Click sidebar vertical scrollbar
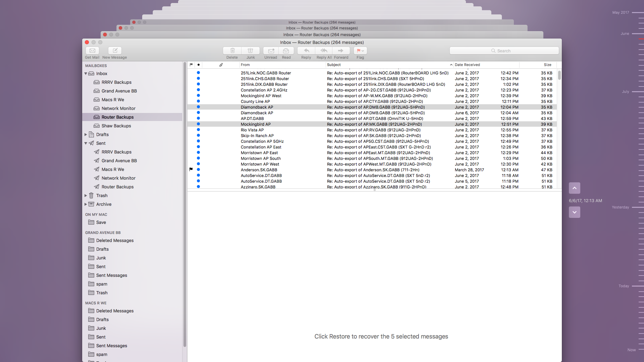 (x=184, y=205)
